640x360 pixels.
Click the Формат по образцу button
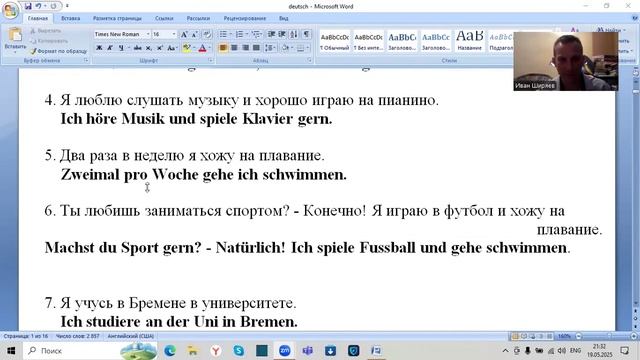59,51
